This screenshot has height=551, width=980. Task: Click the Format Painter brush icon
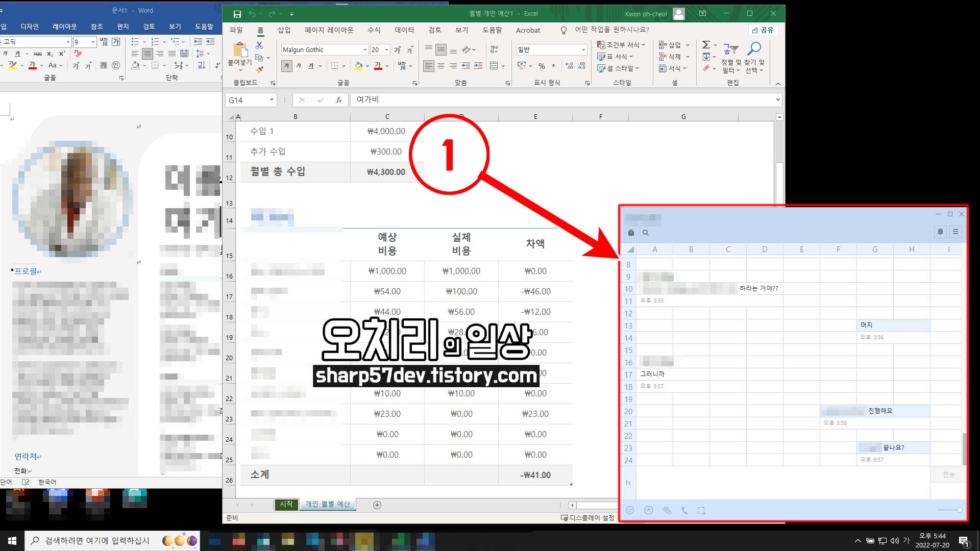coord(260,69)
